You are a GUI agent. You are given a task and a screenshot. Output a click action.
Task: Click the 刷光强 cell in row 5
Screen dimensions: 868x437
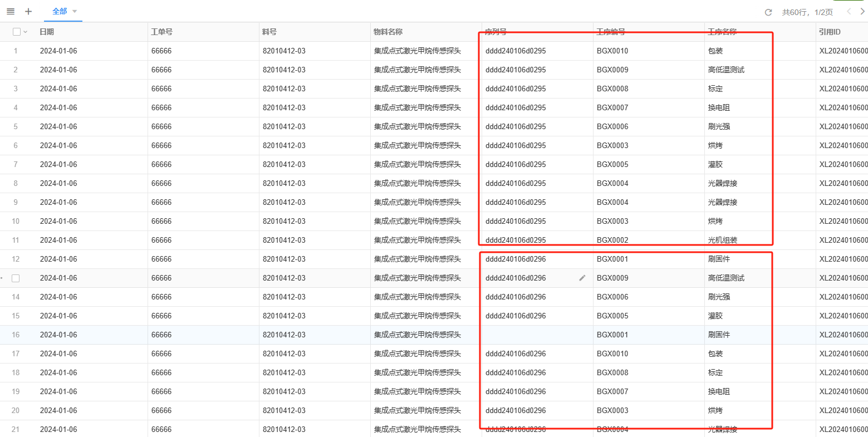719,126
